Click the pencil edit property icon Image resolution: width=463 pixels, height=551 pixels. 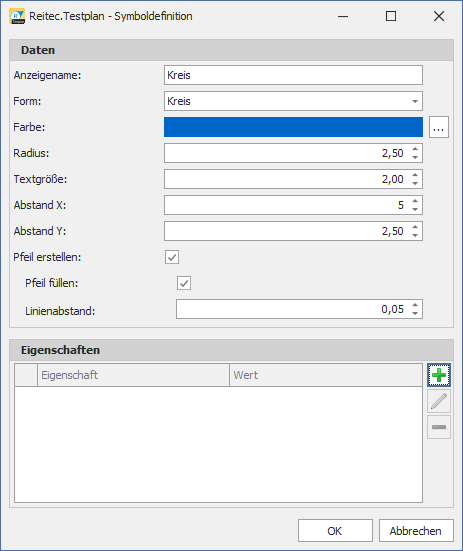[x=439, y=401]
